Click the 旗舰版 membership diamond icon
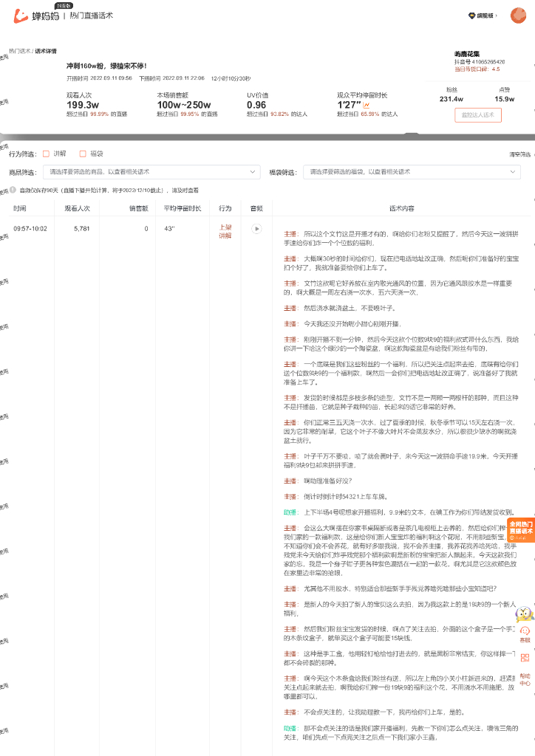The image size is (535, 756). tap(471, 16)
